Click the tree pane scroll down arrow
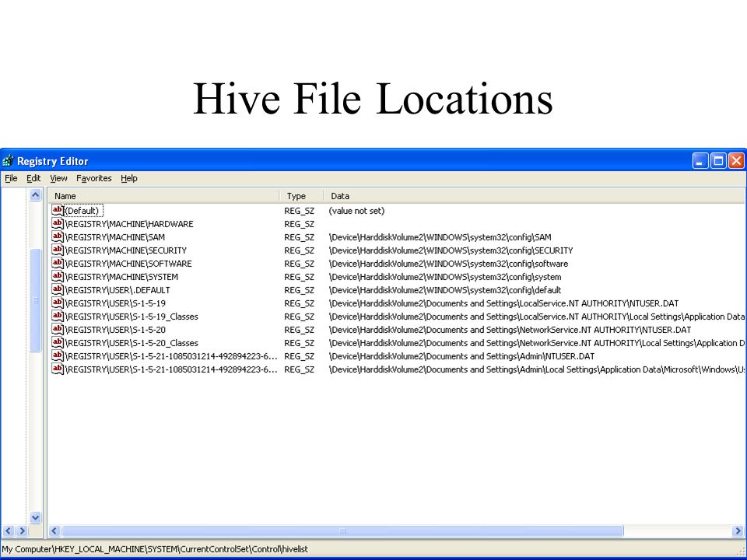The image size is (747, 560). click(x=35, y=517)
